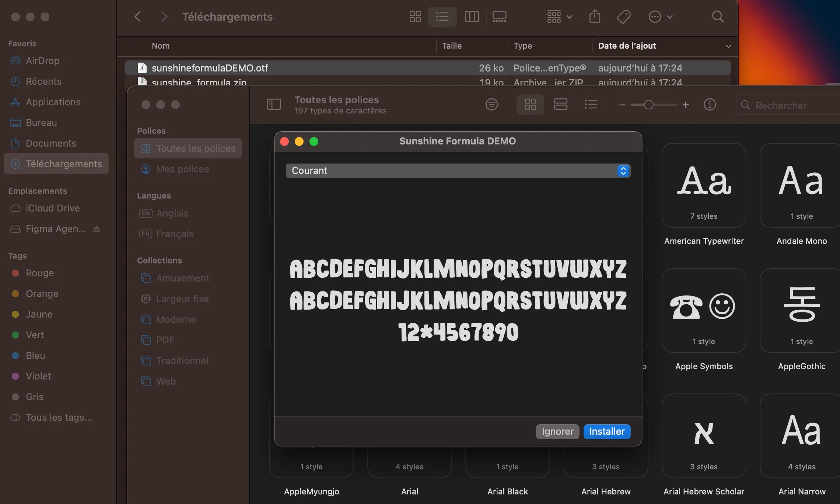840x504 pixels.
Task: Switch Finder to list view
Action: pos(442,17)
